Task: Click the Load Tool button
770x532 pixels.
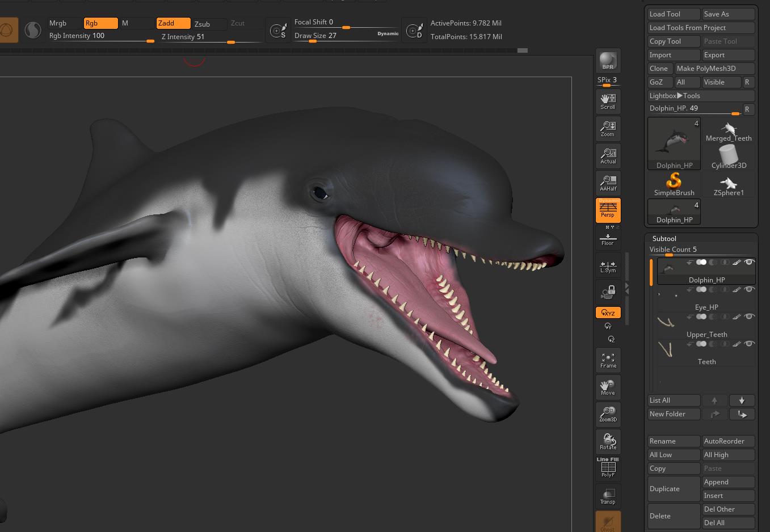Action: click(x=674, y=14)
